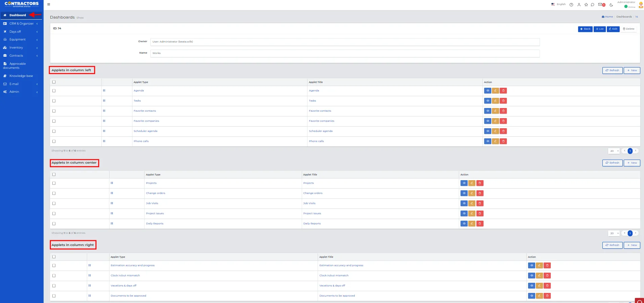The height and width of the screenshot is (303, 644).
Task: Open page size dropdown for left column table
Action: 614,151
